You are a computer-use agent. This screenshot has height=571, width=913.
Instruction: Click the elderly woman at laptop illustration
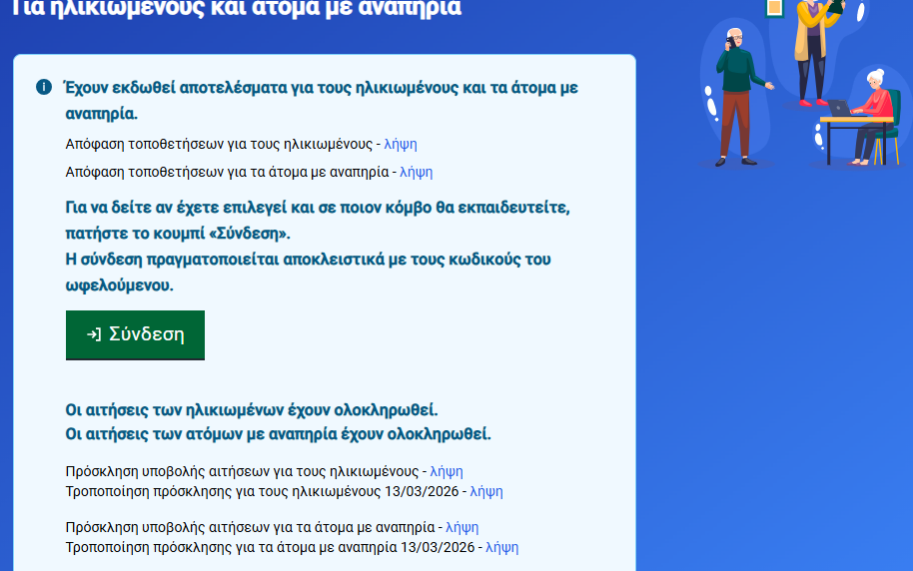coord(874,108)
